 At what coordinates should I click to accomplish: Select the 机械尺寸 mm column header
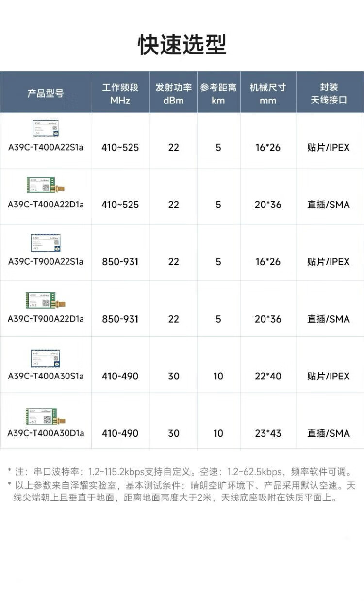[268, 93]
